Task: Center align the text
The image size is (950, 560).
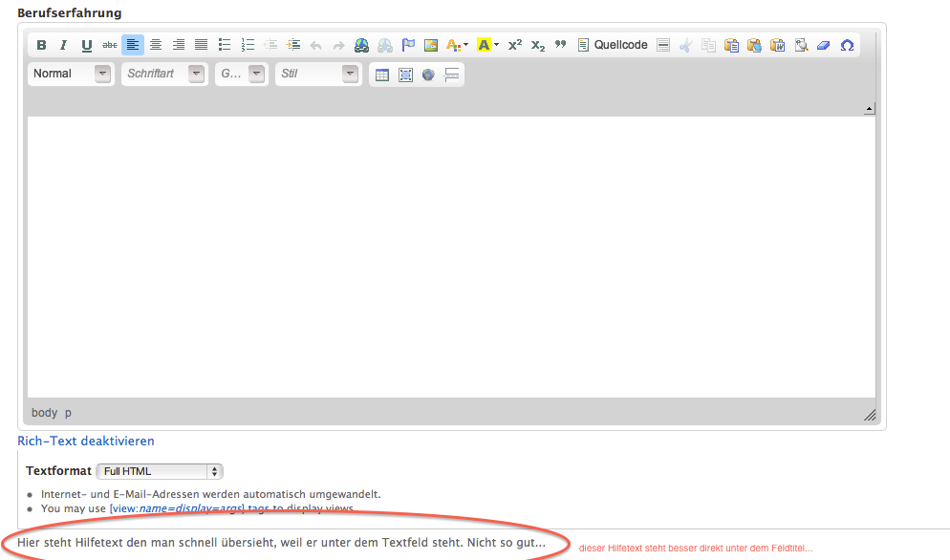Action: (156, 45)
